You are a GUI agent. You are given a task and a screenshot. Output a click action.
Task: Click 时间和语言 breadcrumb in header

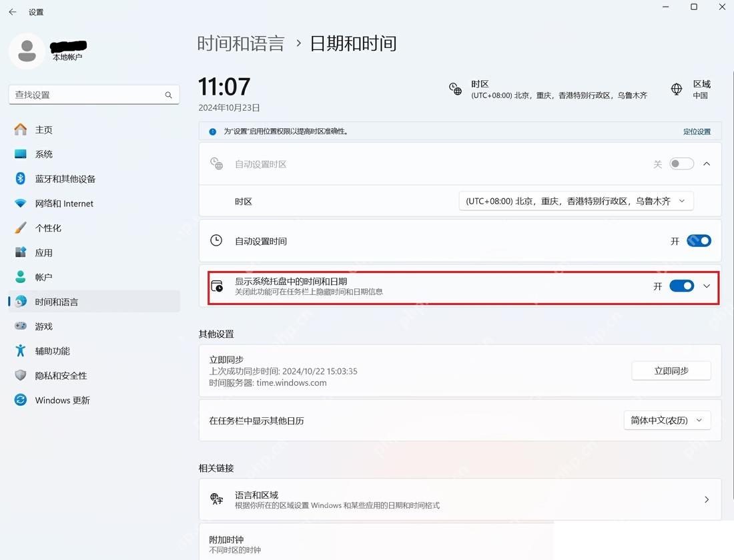tap(241, 43)
